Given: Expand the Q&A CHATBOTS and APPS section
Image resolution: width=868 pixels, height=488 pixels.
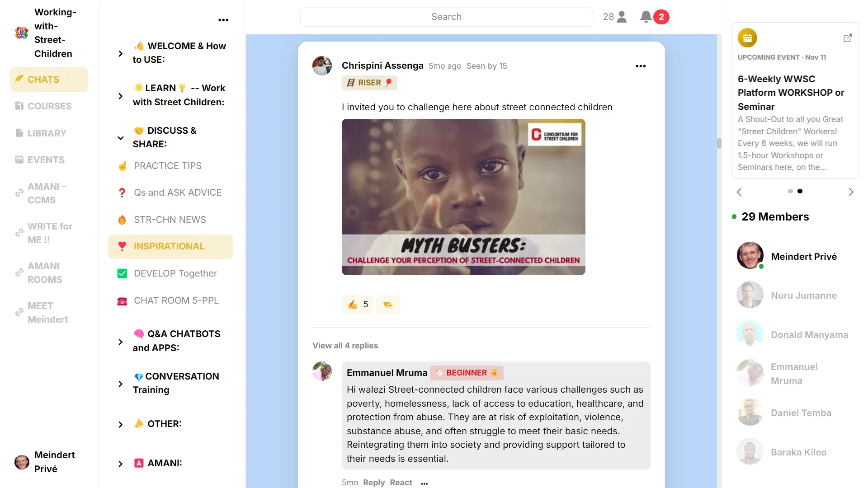Looking at the screenshot, I should 120,342.
